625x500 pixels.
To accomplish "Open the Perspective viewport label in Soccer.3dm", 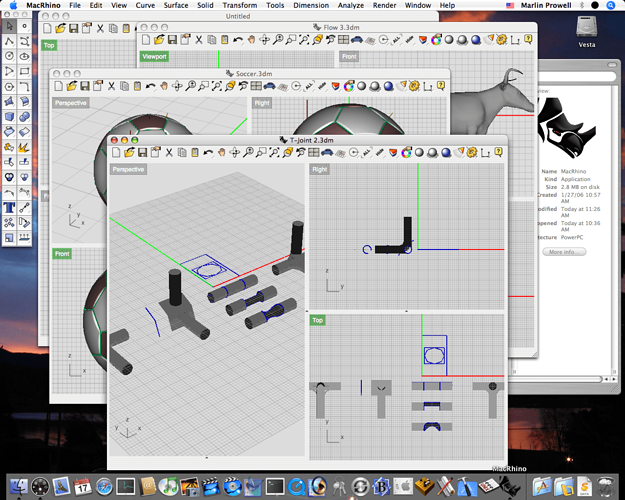I will click(x=71, y=103).
